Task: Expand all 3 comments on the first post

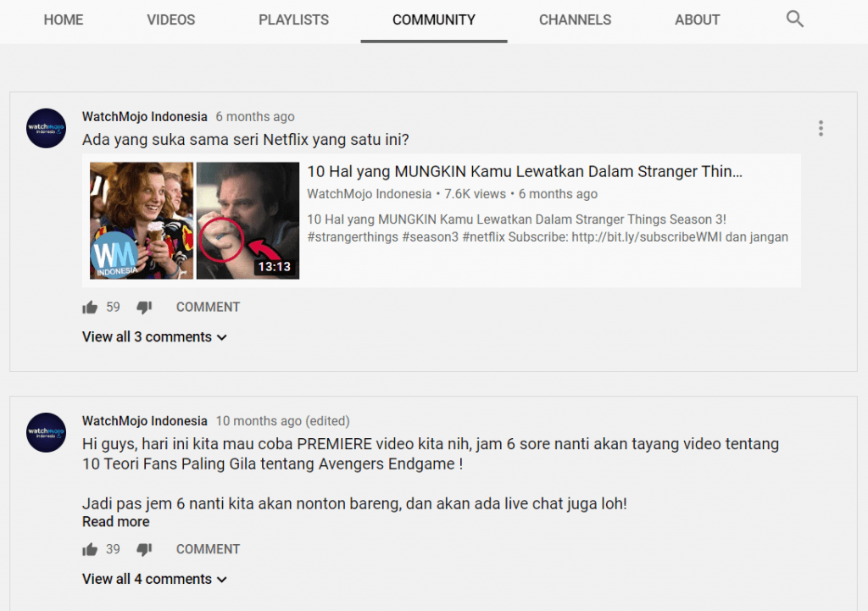Action: [x=154, y=336]
